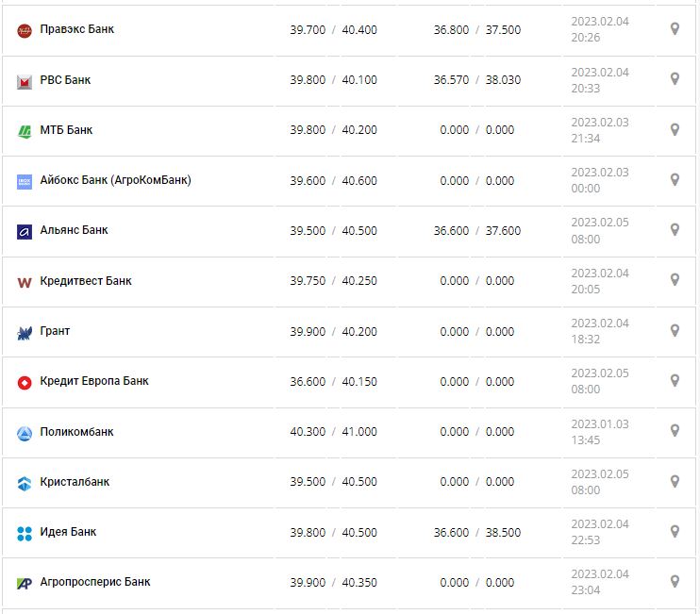Screen dimensions: 700x614
Task: Open the Айбокс Банк (АгроКомБанк) link
Action: (115, 179)
